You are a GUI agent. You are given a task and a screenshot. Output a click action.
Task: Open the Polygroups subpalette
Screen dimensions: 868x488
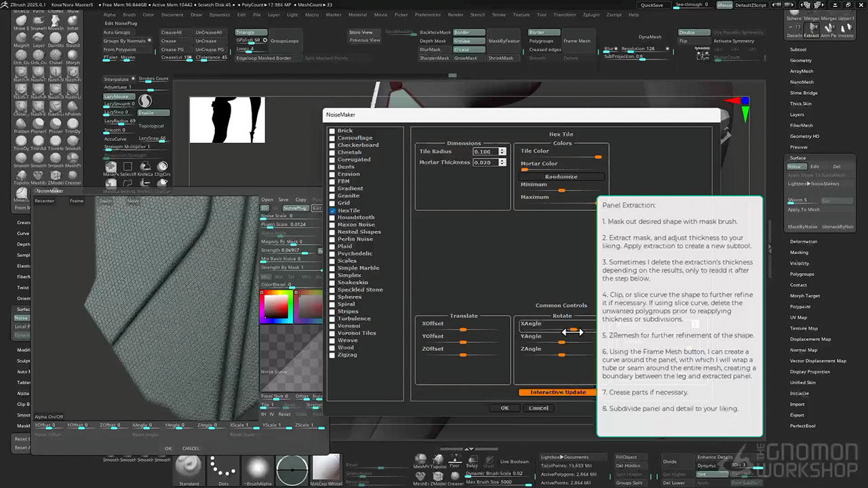[x=802, y=274]
